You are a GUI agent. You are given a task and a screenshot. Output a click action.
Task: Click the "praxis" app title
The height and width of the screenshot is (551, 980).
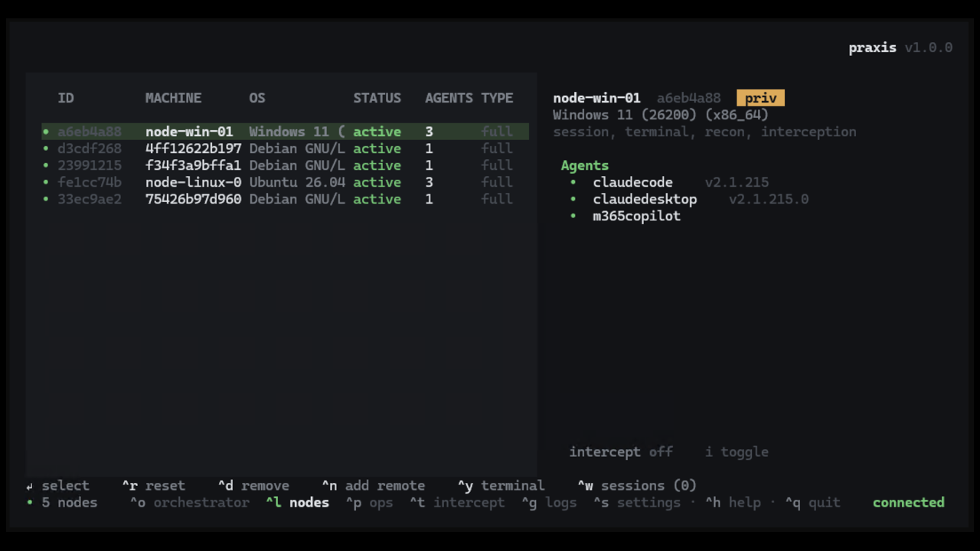click(x=873, y=47)
